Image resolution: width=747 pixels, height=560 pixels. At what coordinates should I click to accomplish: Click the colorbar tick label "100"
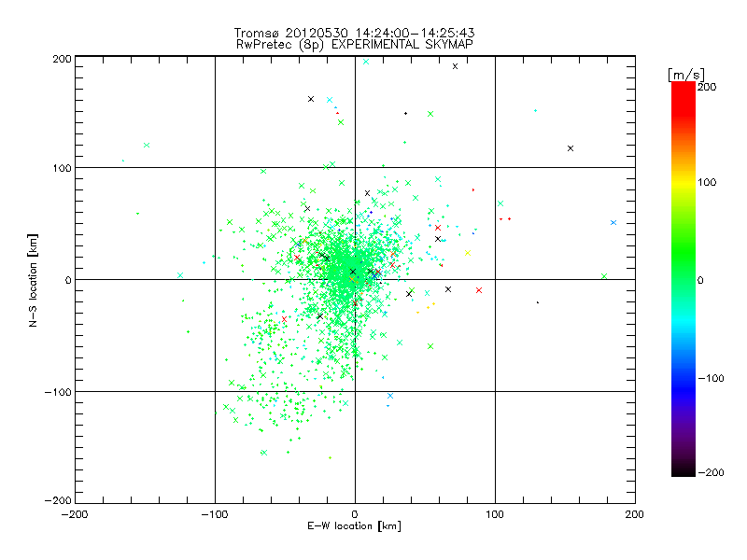point(707,182)
